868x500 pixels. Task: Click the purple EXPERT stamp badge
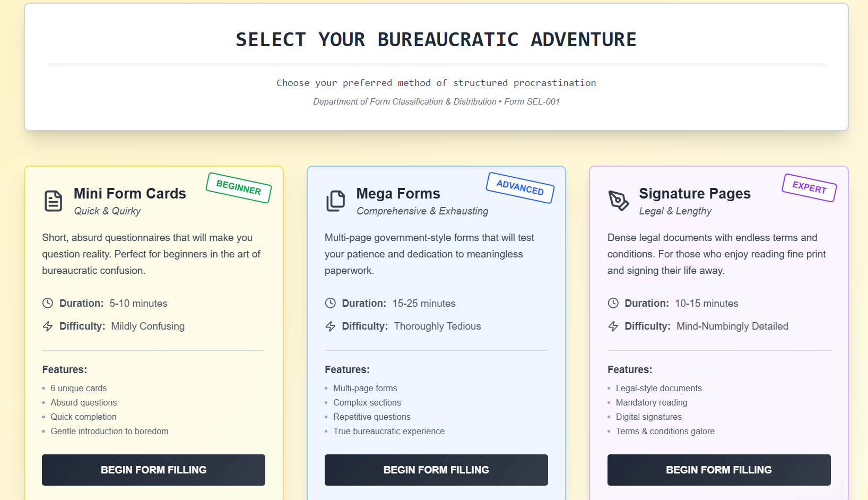click(809, 188)
